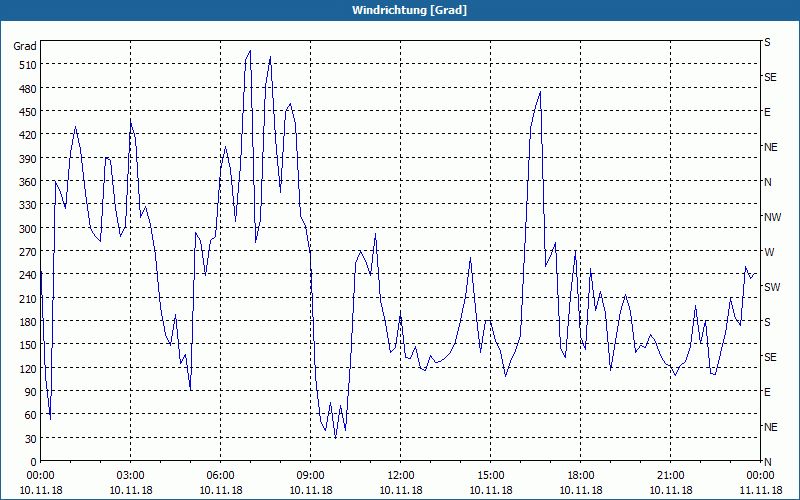Click the 150 degree label

28,345
